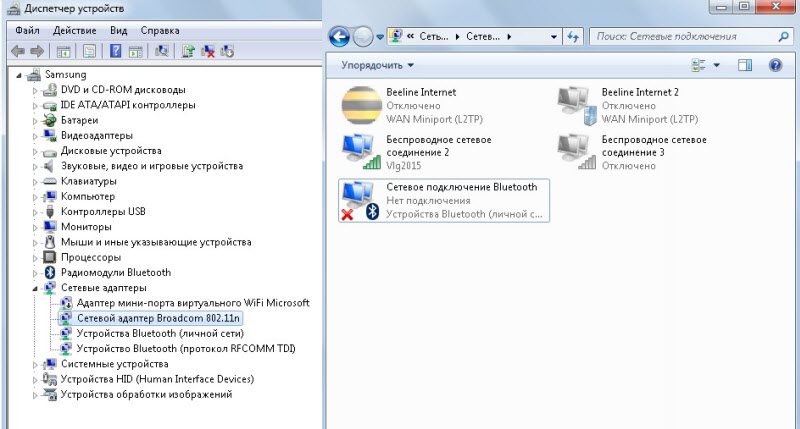The width and height of the screenshot is (800, 429).
Task: Select Сетевое подключение Bluetooth connection
Action: [444, 200]
